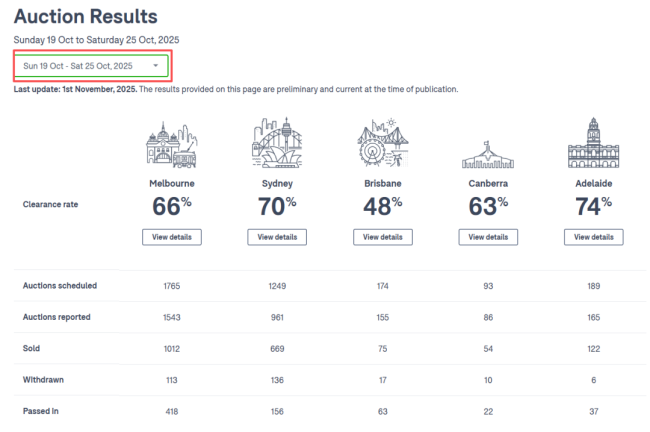This screenshot has width=650, height=432.
Task: Click the Sold row label
Action: tap(32, 348)
